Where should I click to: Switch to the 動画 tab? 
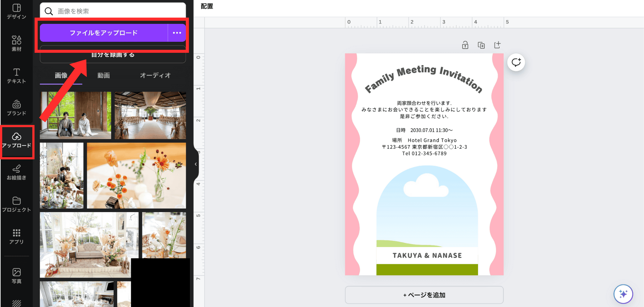pyautogui.click(x=103, y=75)
